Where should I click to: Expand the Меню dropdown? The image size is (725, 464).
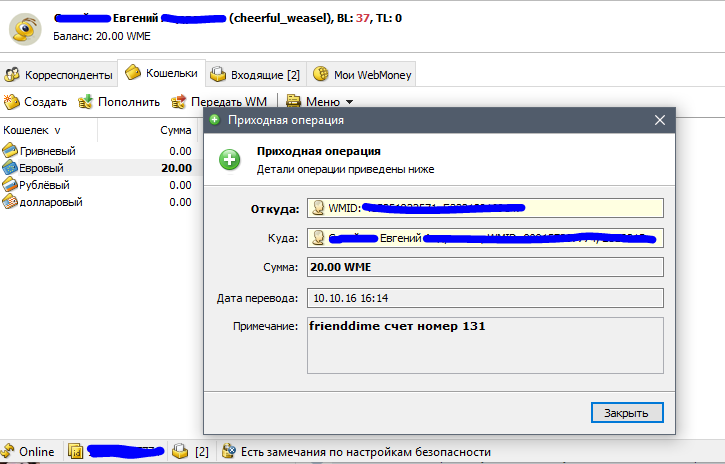point(319,101)
